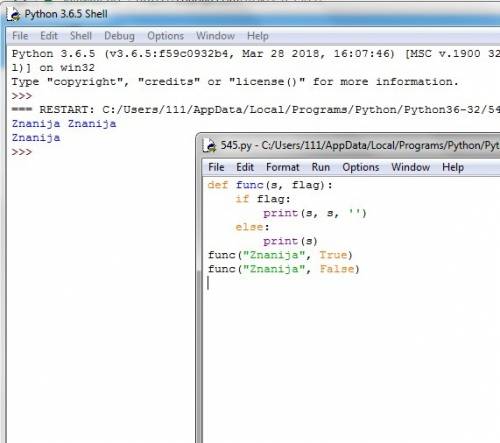This screenshot has height=443, width=500.
Task: Click the 545.py editor window icon
Action: [x=210, y=146]
